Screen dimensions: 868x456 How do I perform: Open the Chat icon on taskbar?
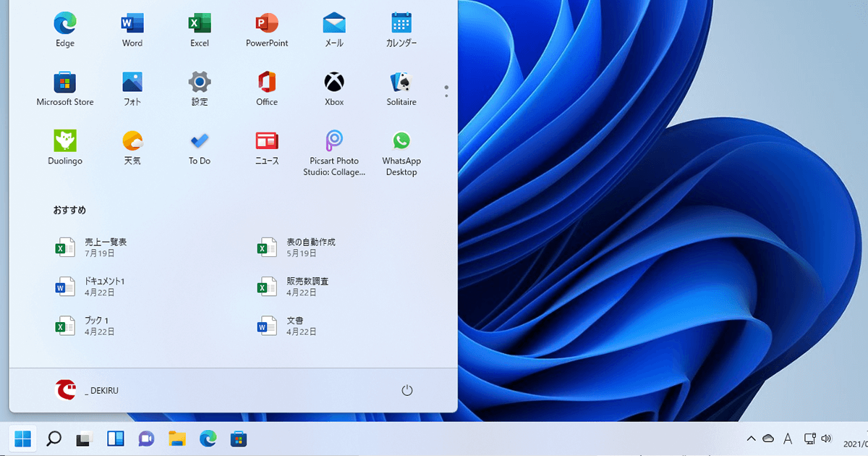click(x=147, y=439)
